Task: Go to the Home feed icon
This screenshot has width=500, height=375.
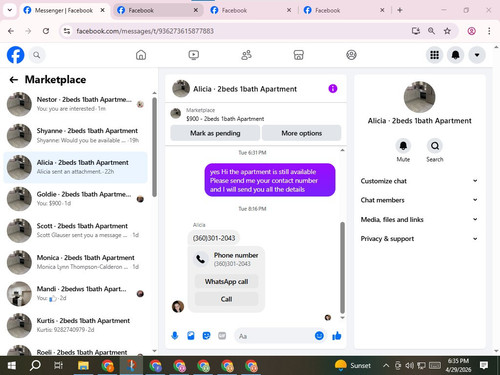Action: click(141, 55)
